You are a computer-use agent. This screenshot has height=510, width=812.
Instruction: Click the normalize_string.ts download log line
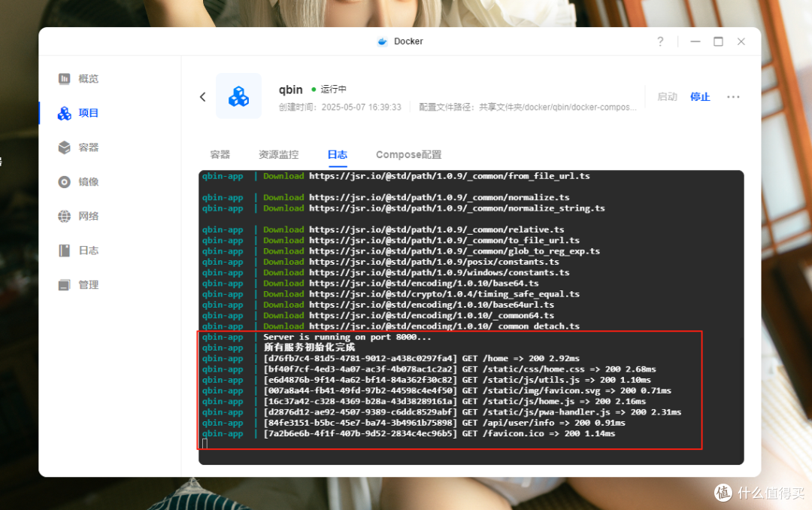tap(434, 208)
